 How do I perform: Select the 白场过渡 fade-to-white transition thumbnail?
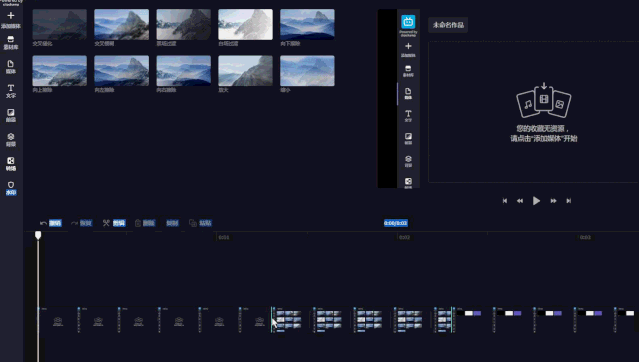(x=245, y=24)
